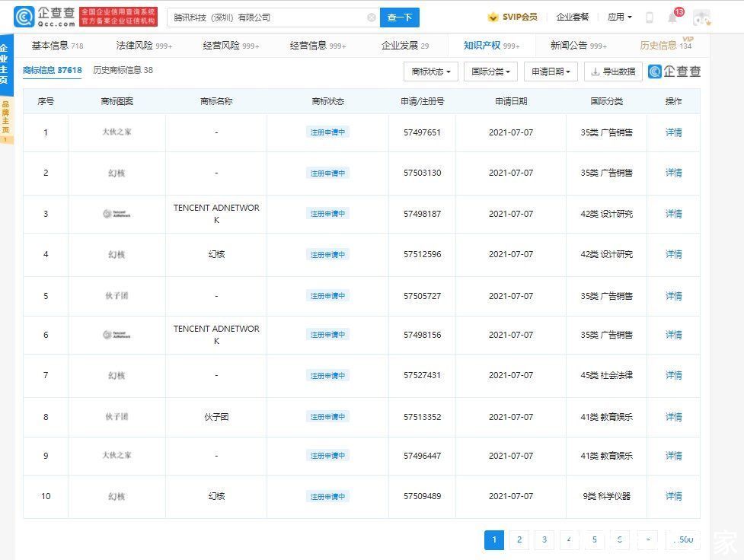Image resolution: width=744 pixels, height=560 pixels.
Task: Switch to 法律风险 tab
Action: (x=144, y=46)
